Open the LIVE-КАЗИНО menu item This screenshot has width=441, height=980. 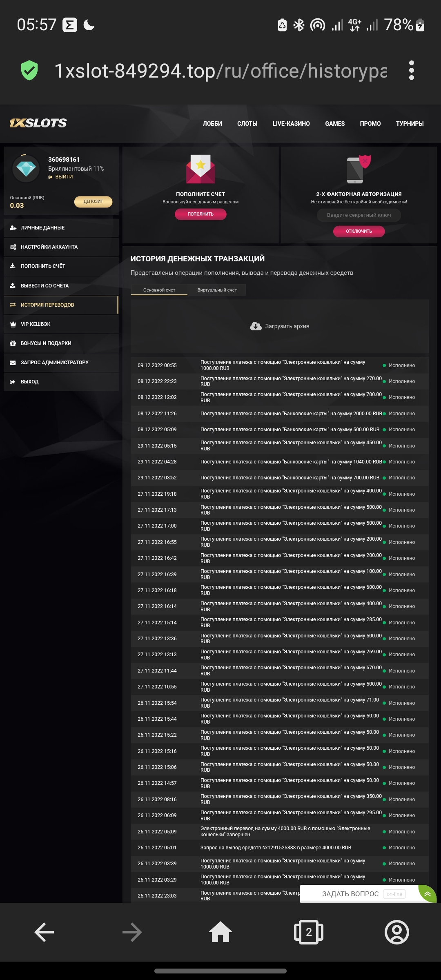[291, 124]
